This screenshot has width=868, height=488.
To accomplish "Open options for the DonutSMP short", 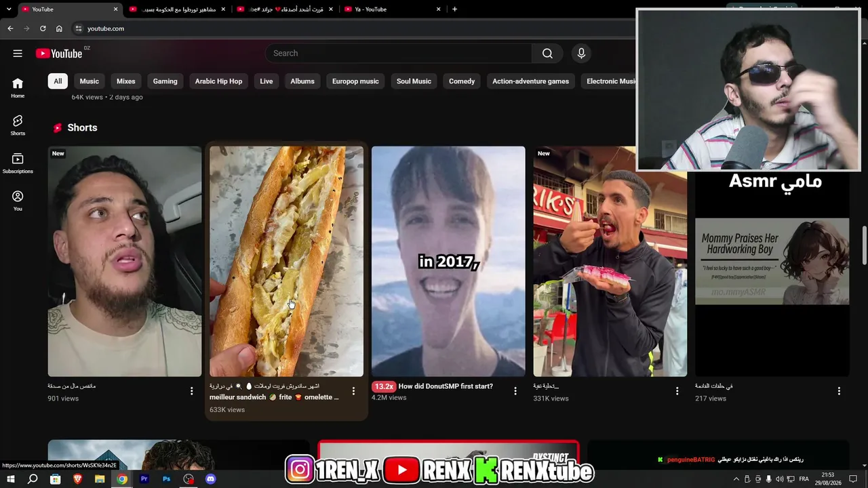I will 515,391.
